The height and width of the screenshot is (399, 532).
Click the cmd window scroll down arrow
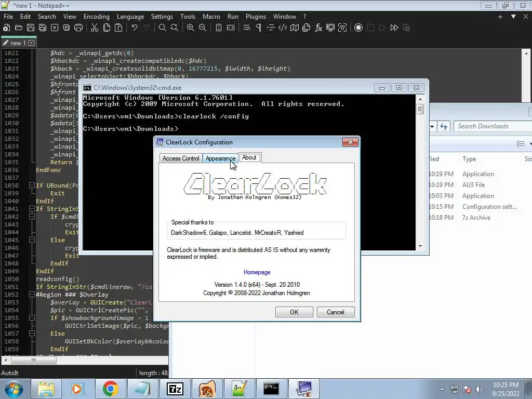pos(420,246)
